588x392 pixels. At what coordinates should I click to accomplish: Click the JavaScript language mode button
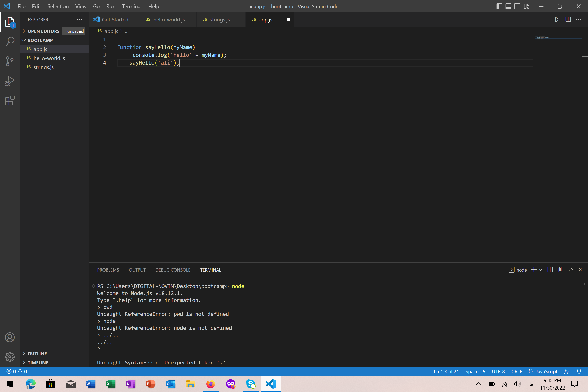coord(543,371)
